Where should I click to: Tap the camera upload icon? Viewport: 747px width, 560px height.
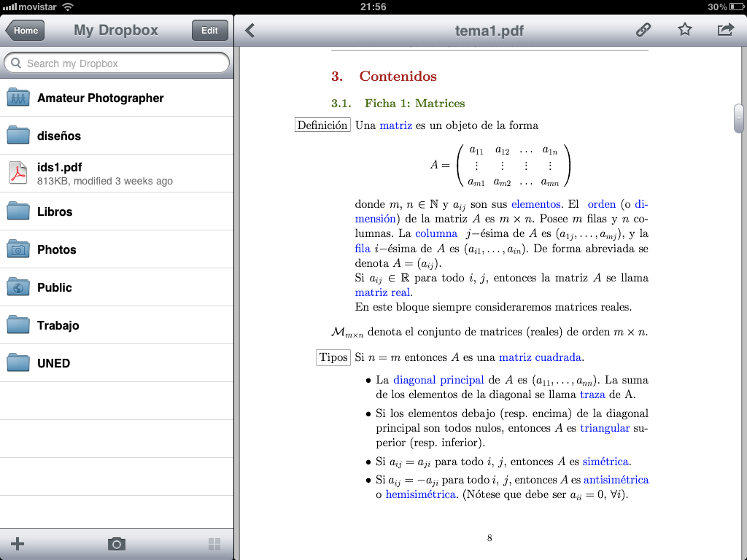coord(116,544)
